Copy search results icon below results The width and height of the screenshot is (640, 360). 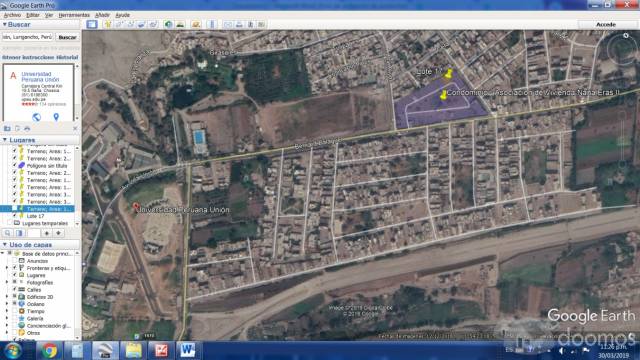17,128
